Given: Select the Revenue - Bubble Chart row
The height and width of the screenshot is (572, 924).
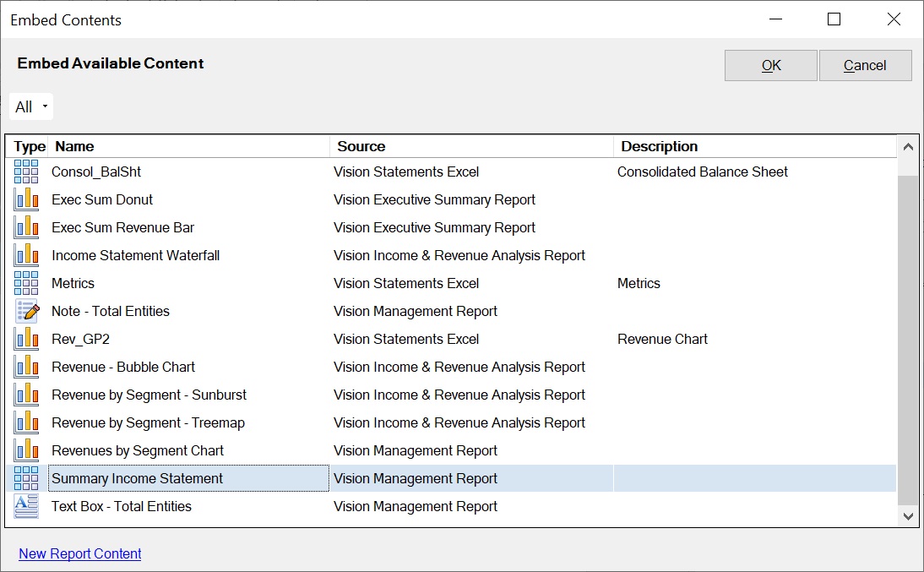Looking at the screenshot, I should pyautogui.click(x=123, y=367).
